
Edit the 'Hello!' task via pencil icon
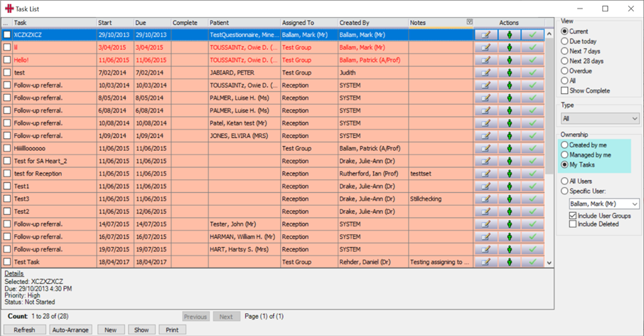point(486,60)
